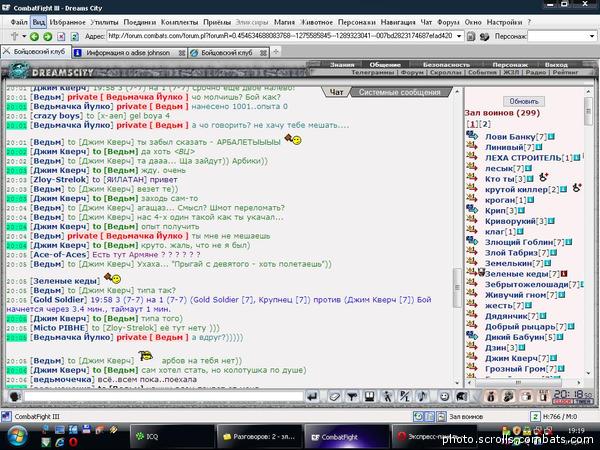
Task: Open the Персонаж combo box
Action: (x=562, y=37)
